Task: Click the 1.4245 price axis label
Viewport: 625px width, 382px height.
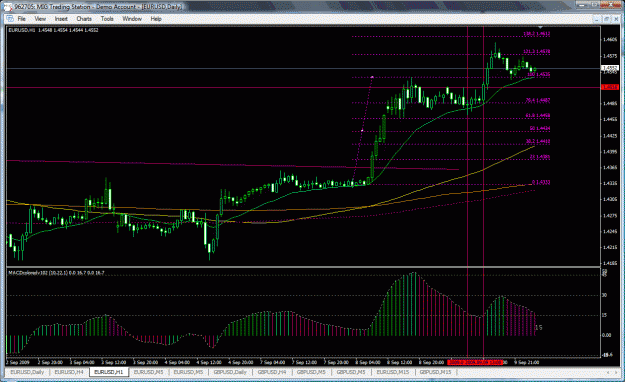Action: click(610, 231)
